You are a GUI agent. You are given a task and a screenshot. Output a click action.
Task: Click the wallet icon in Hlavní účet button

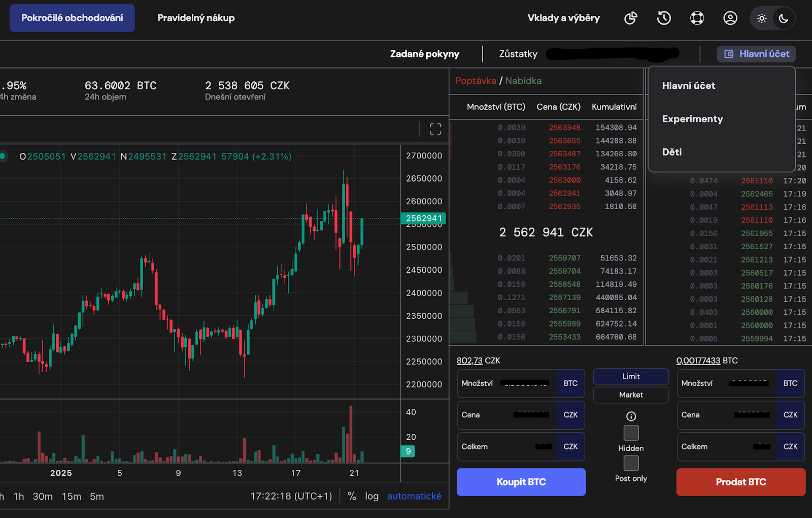(x=729, y=54)
